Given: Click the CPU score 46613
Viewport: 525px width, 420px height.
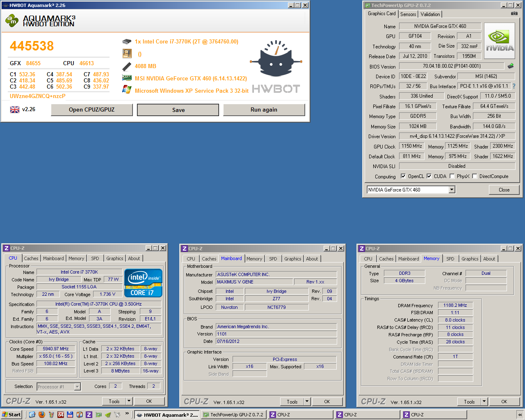Looking at the screenshot, I should tap(87, 63).
